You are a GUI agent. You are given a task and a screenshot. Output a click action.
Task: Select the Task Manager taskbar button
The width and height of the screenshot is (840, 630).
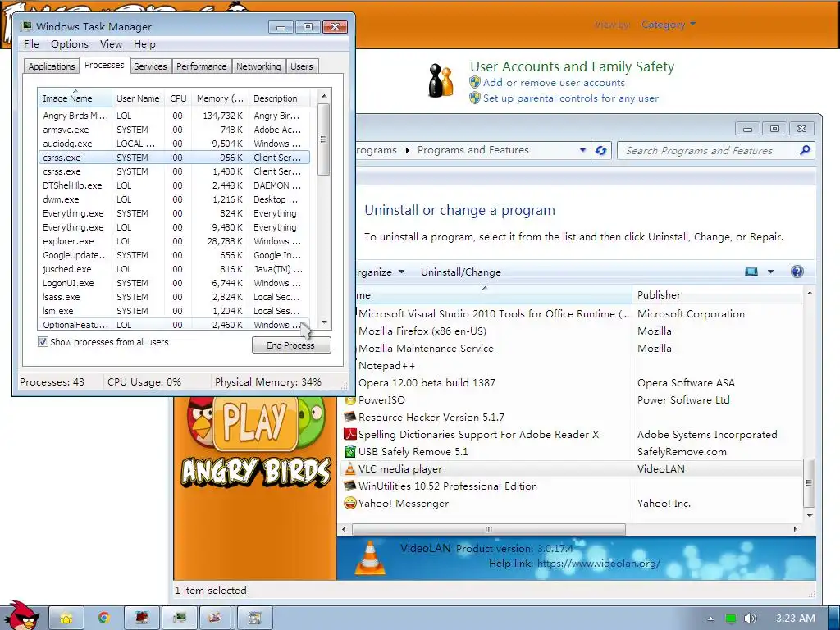click(x=179, y=619)
